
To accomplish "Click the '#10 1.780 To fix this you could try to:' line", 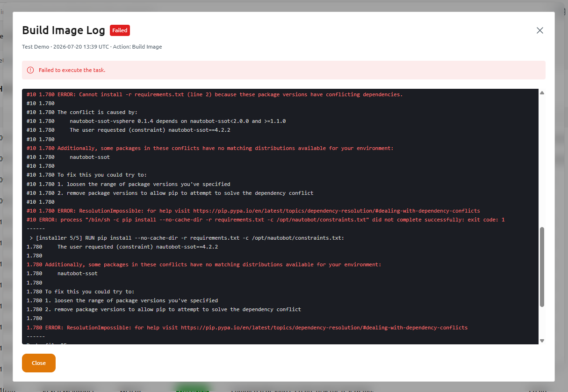I will [86, 175].
